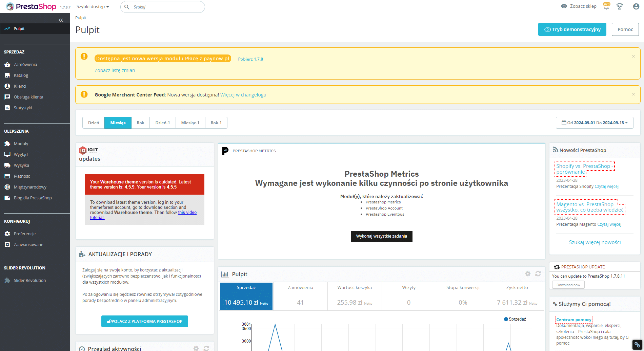Open the Zobacz listę zmian link
Image resolution: width=644 pixels, height=351 pixels.
(115, 70)
